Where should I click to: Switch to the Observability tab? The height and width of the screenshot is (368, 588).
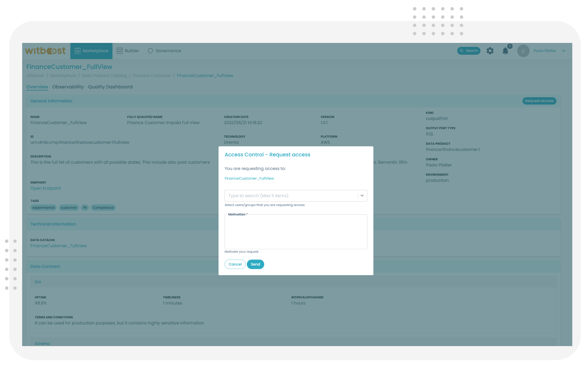point(68,87)
